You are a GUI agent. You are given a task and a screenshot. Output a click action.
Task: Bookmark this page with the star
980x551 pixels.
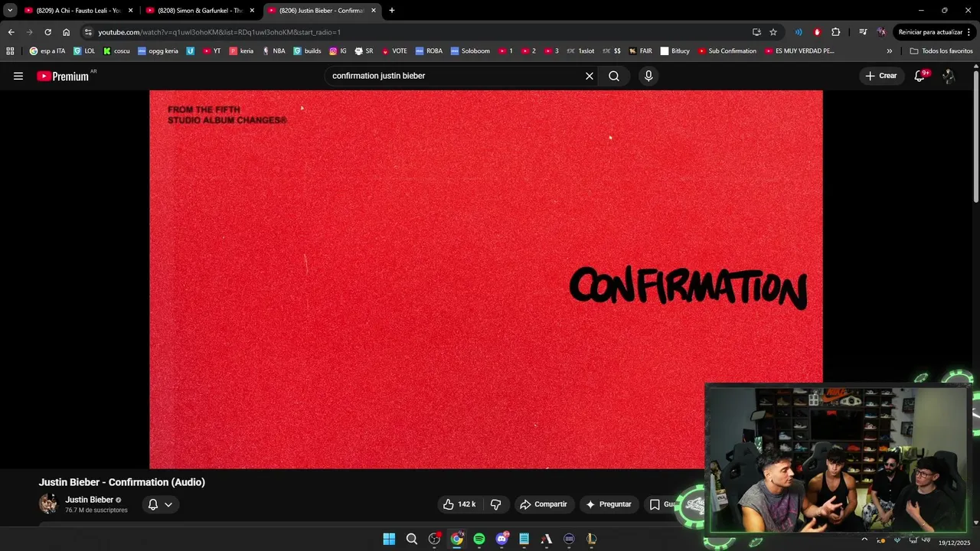pyautogui.click(x=773, y=32)
